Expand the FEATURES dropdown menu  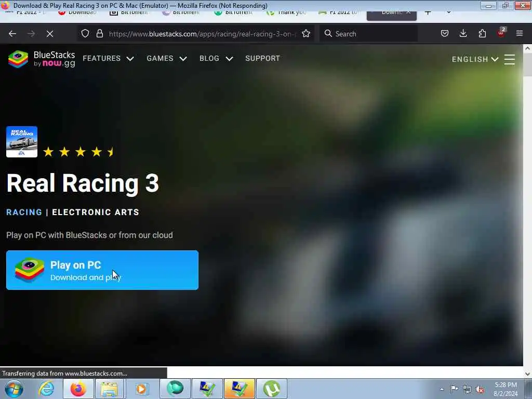pyautogui.click(x=108, y=58)
